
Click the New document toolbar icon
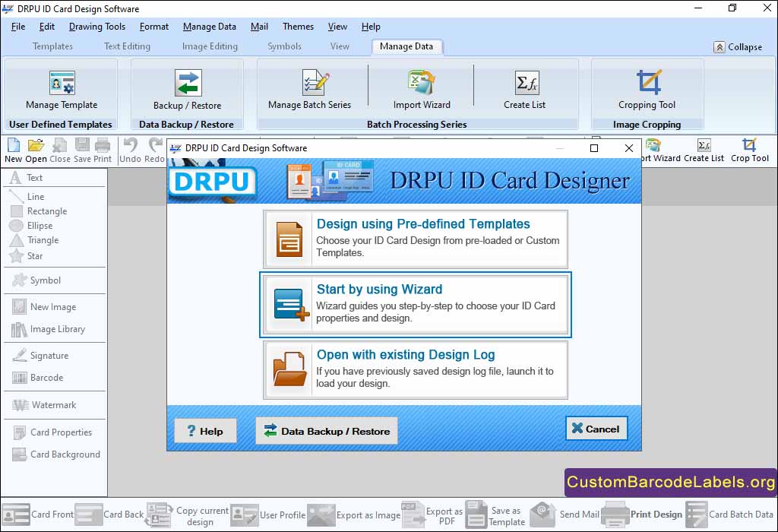pos(14,151)
